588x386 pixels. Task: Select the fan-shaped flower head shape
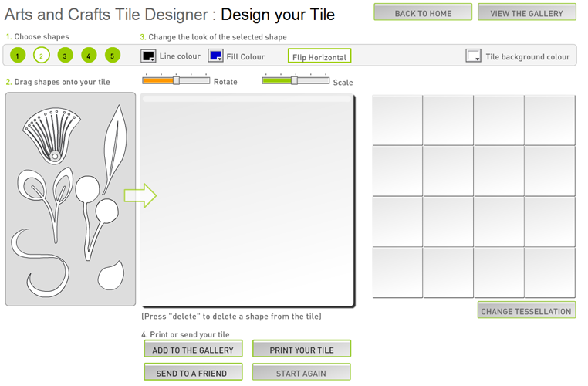52,135
